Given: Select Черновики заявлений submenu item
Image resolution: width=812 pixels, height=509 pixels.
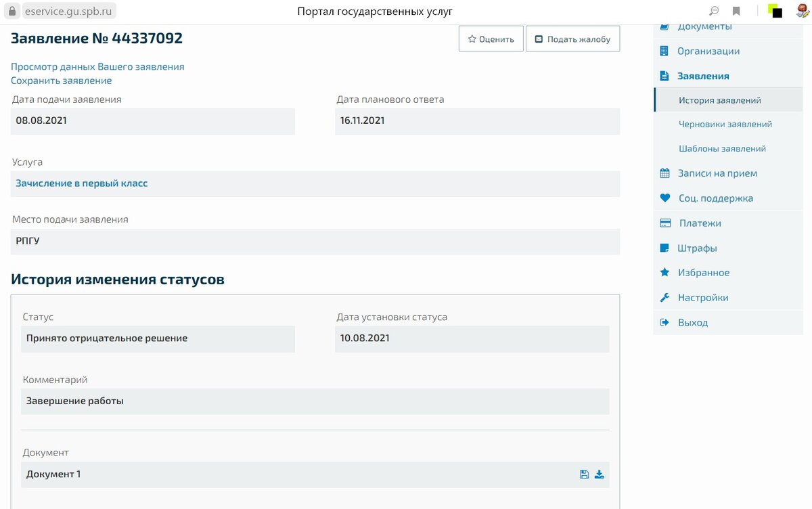Looking at the screenshot, I should pyautogui.click(x=725, y=125).
